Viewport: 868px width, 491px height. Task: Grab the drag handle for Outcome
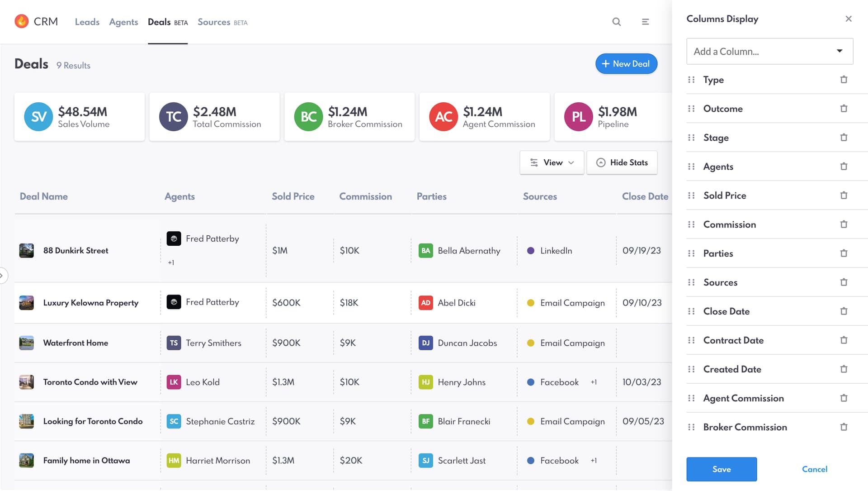691,109
